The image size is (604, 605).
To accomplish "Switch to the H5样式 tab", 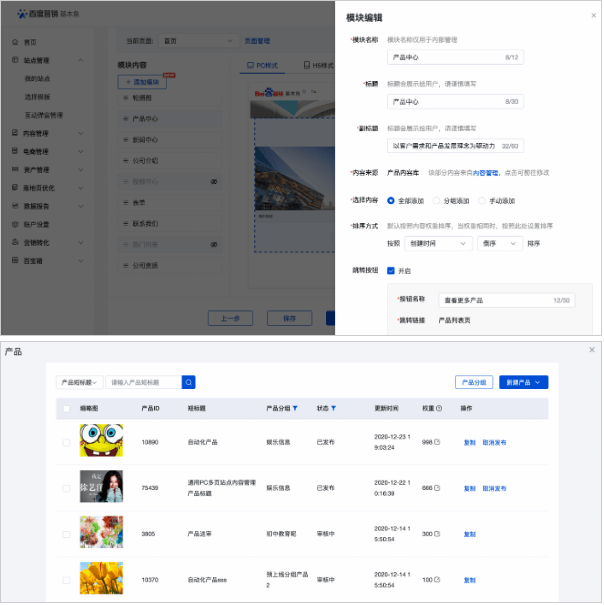I will point(318,65).
